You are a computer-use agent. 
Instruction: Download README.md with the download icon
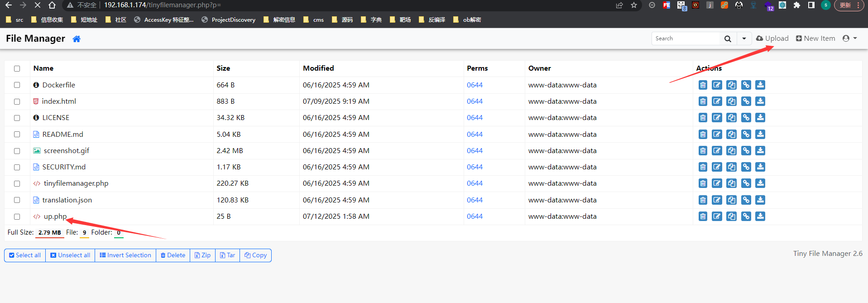pos(761,135)
